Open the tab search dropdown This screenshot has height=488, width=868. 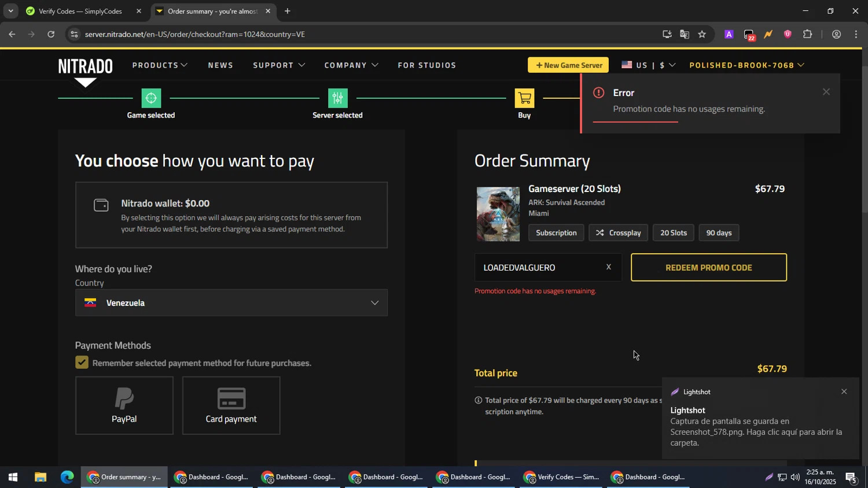(x=10, y=11)
